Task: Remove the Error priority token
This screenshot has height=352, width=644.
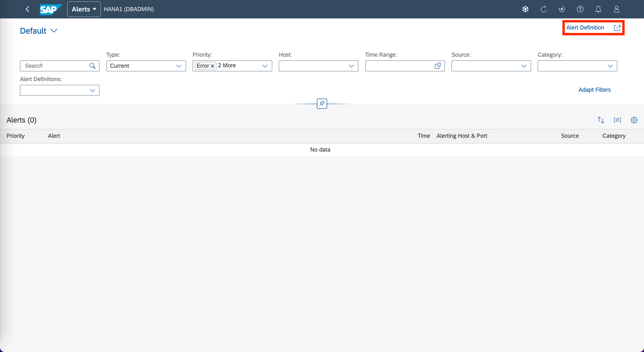Action: [x=213, y=66]
